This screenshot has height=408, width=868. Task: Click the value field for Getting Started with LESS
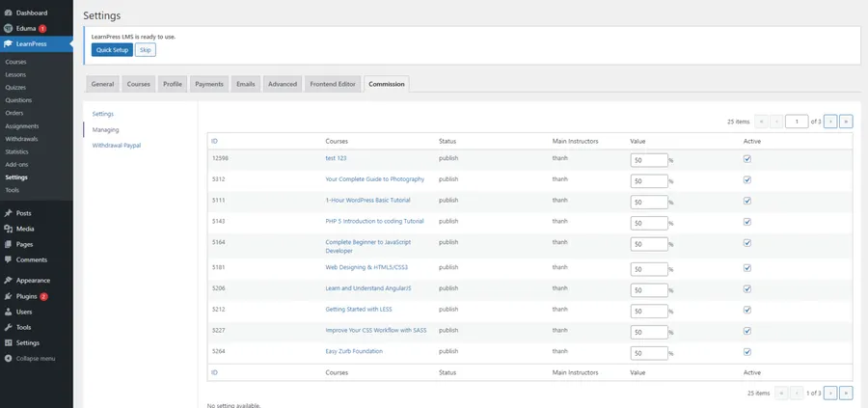(649, 312)
